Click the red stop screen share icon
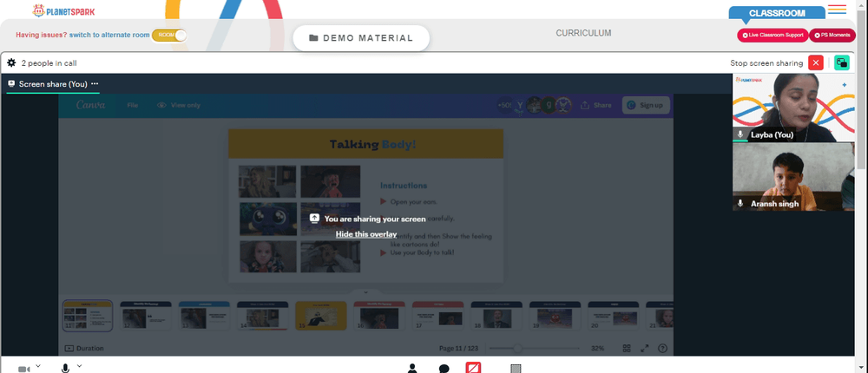868x373 pixels. 473,368
